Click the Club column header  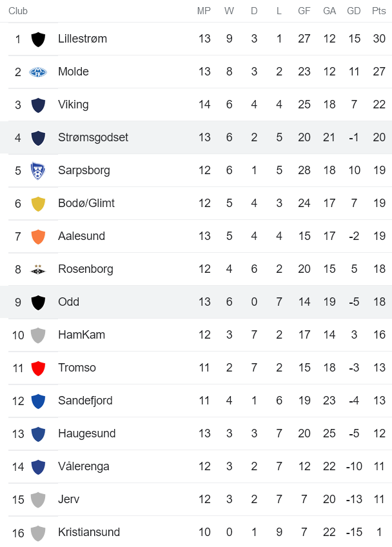tap(18, 11)
